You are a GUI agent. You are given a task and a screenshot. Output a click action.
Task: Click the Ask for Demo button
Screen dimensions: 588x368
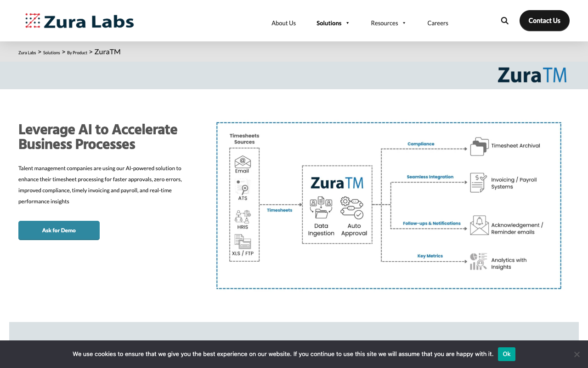pyautogui.click(x=59, y=230)
